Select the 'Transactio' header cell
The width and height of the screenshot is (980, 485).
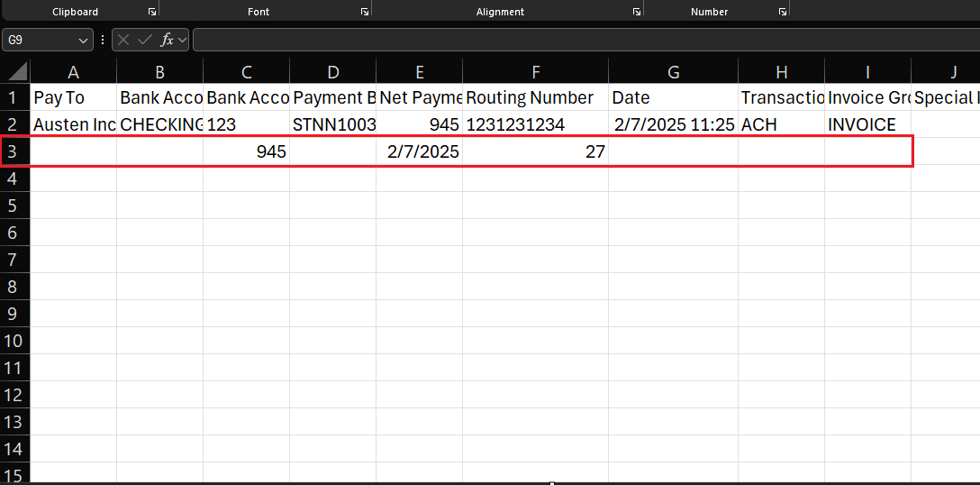[781, 97]
